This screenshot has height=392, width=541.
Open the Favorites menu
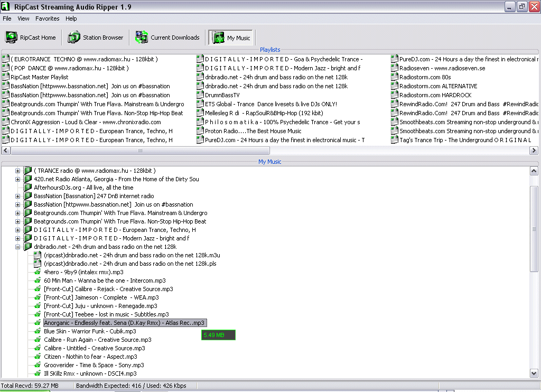pos(47,18)
